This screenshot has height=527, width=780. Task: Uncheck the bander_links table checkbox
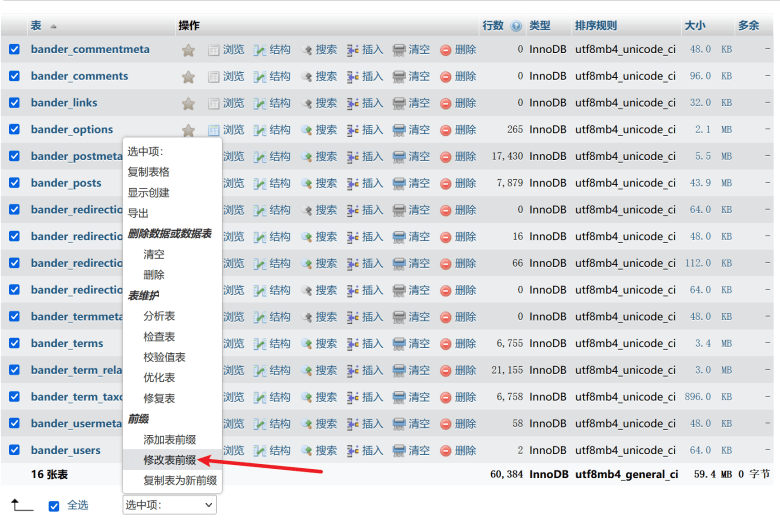[14, 103]
